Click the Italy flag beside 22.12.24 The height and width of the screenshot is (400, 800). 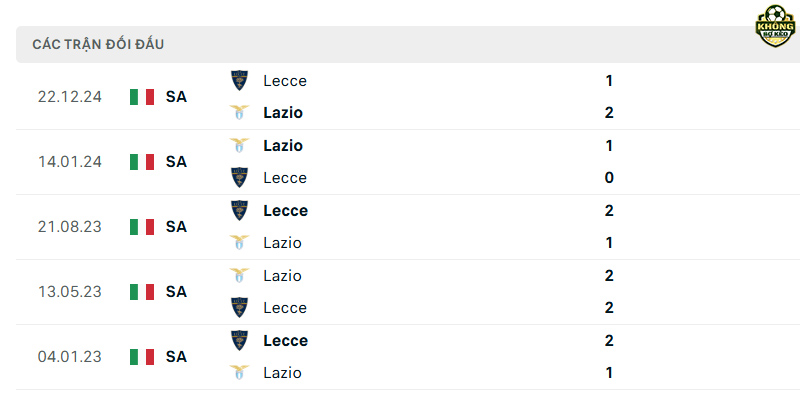point(142,97)
